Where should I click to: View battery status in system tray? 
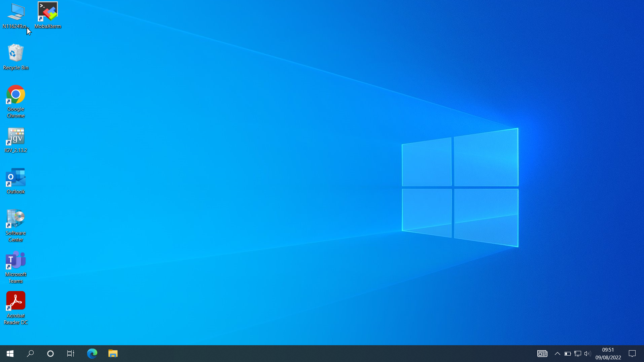[568, 353]
